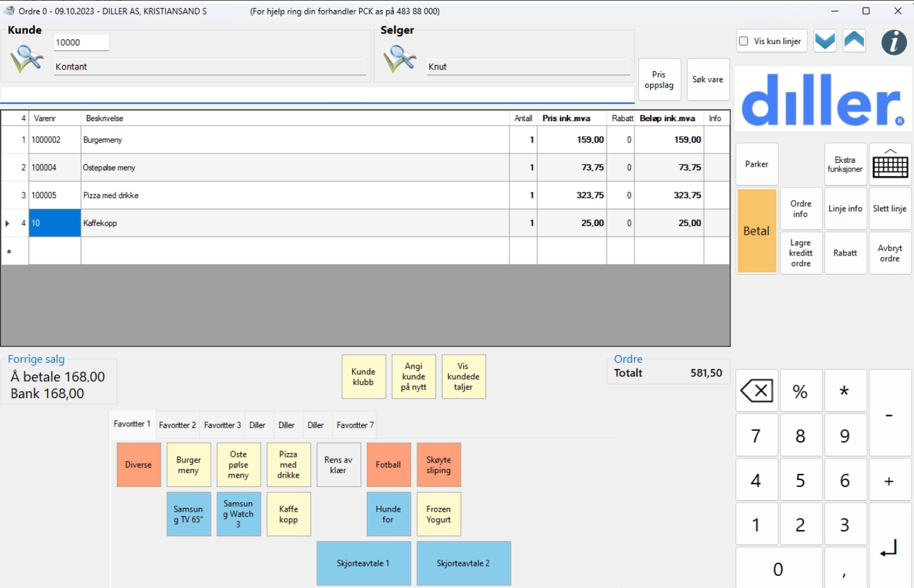914x588 pixels.
Task: Click the blue up arrow icon
Action: (854, 41)
